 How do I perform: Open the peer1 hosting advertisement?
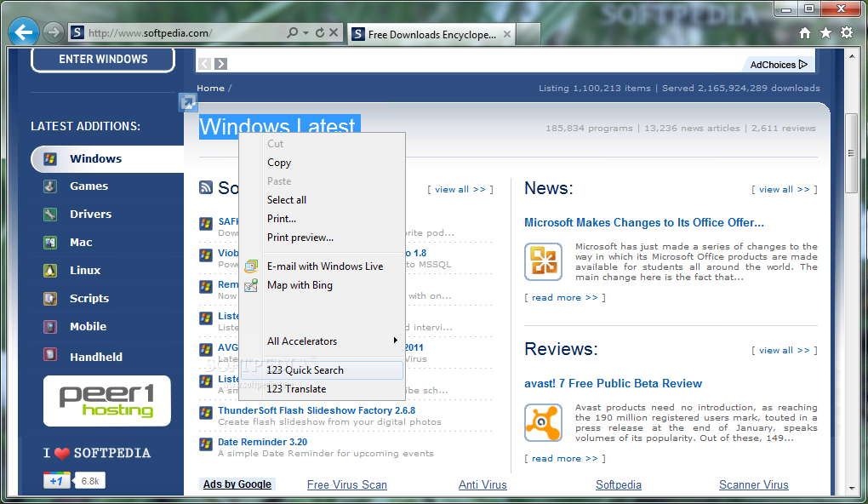click(107, 401)
